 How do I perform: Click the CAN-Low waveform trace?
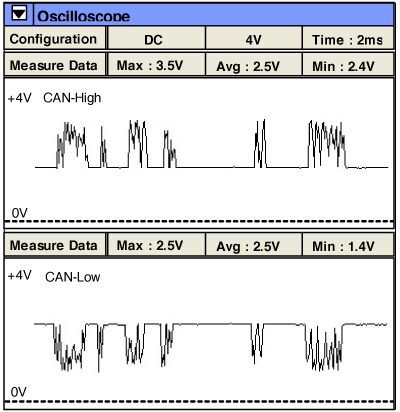[x=211, y=347]
